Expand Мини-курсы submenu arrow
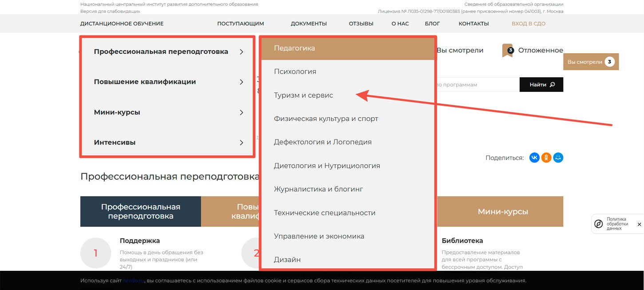Viewport: 644px width, 290px height. [242, 112]
